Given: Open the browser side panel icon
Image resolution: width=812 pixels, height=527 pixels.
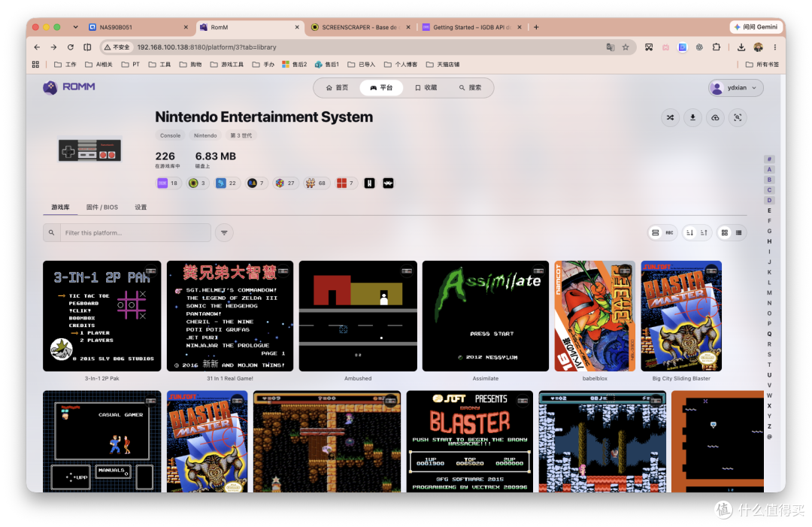Looking at the screenshot, I should (87, 47).
